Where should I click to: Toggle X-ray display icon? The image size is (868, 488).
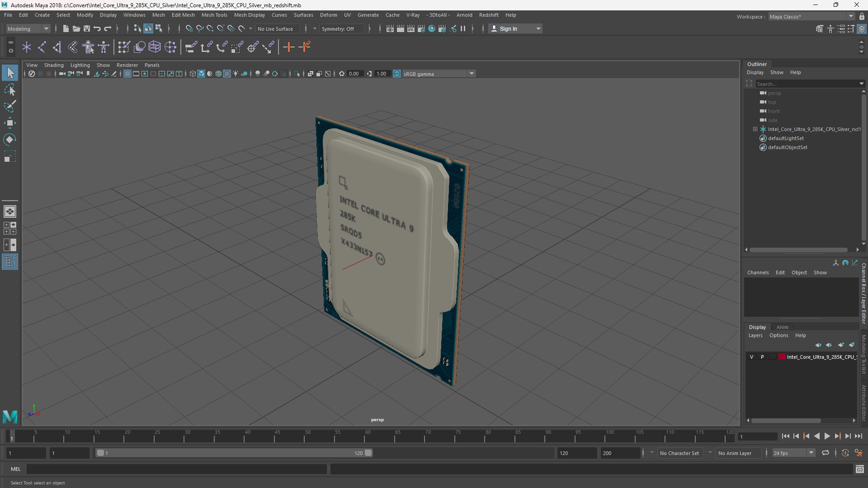pos(311,74)
